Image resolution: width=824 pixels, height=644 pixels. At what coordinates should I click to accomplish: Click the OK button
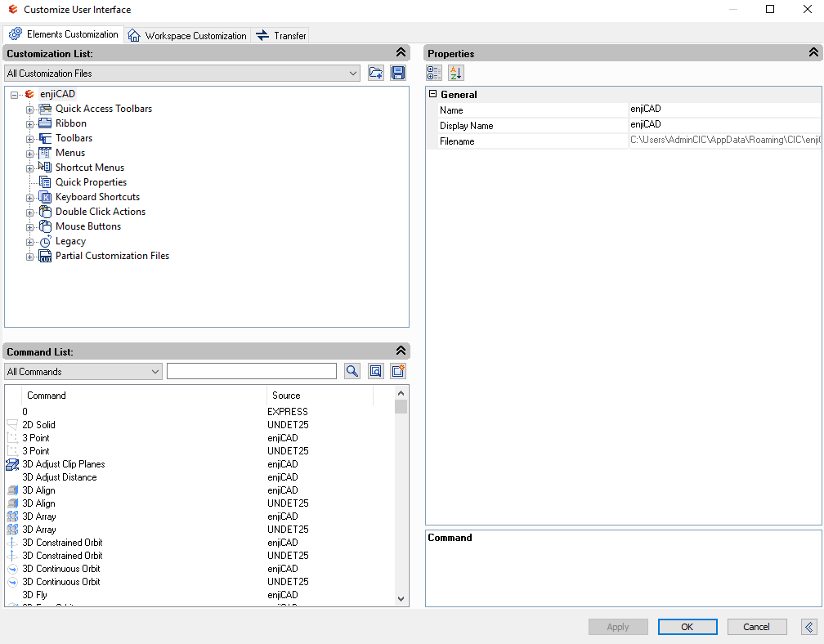click(687, 627)
